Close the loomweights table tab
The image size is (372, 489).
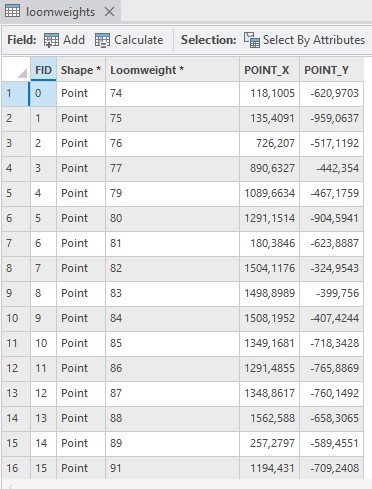coord(109,12)
